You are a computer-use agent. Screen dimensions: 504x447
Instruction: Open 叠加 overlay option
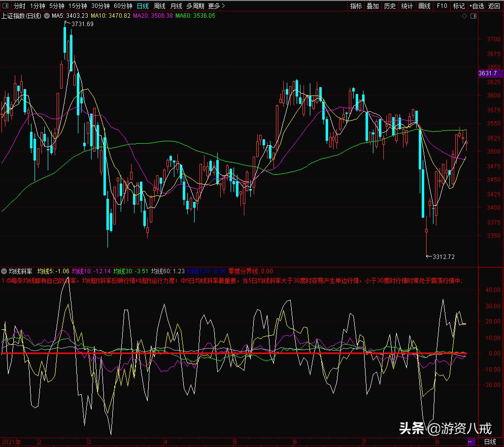click(x=373, y=6)
